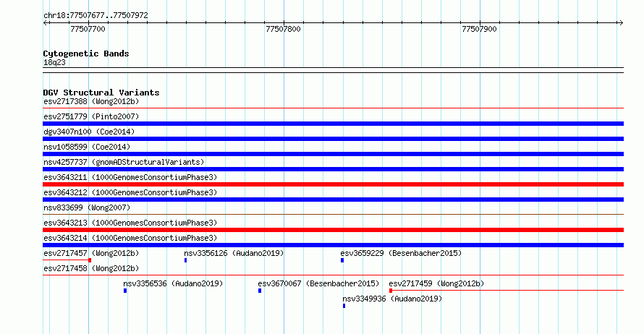Image resolution: width=644 pixels, height=334 pixels.
Task: Click the thin red line under esv2717458
Action: point(333,275)
